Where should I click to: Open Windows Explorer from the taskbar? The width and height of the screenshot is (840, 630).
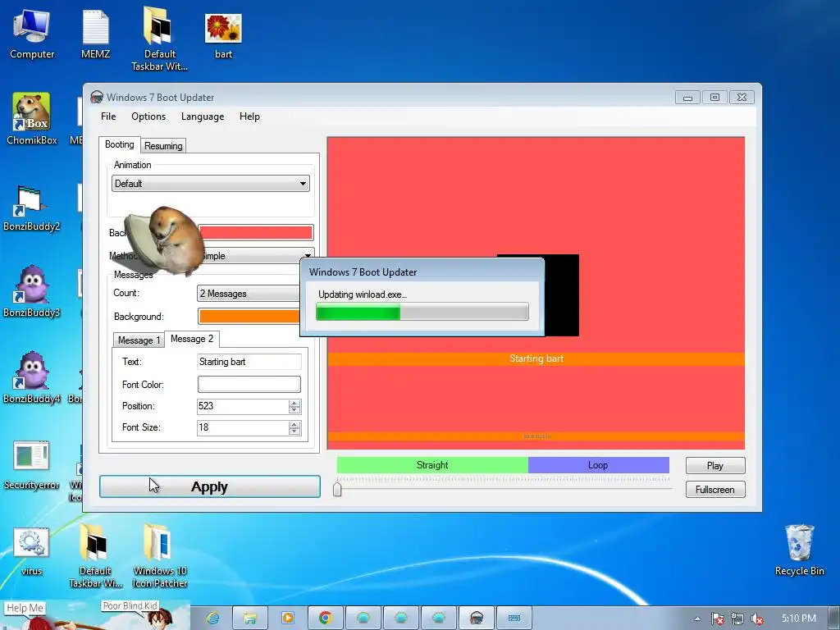point(249,619)
